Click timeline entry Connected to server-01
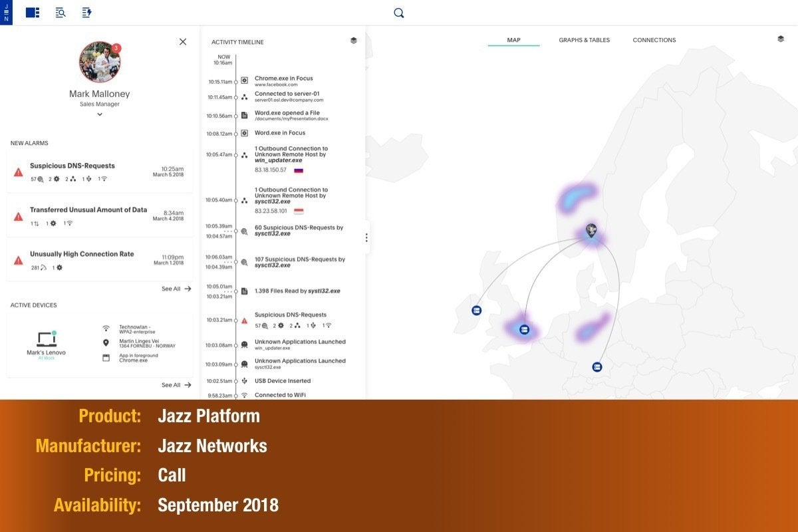This screenshot has height=532, width=798. [289, 96]
